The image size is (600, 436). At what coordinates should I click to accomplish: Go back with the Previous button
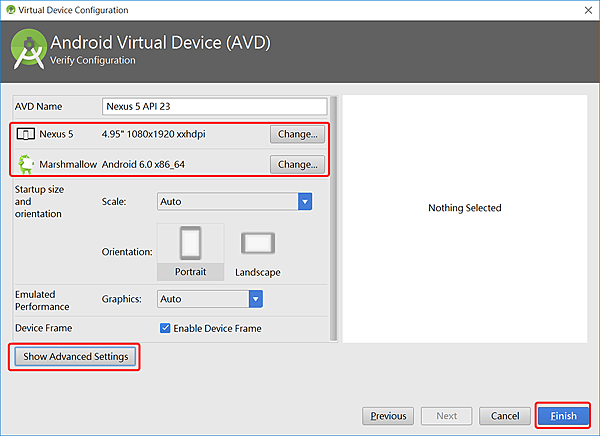click(x=388, y=416)
